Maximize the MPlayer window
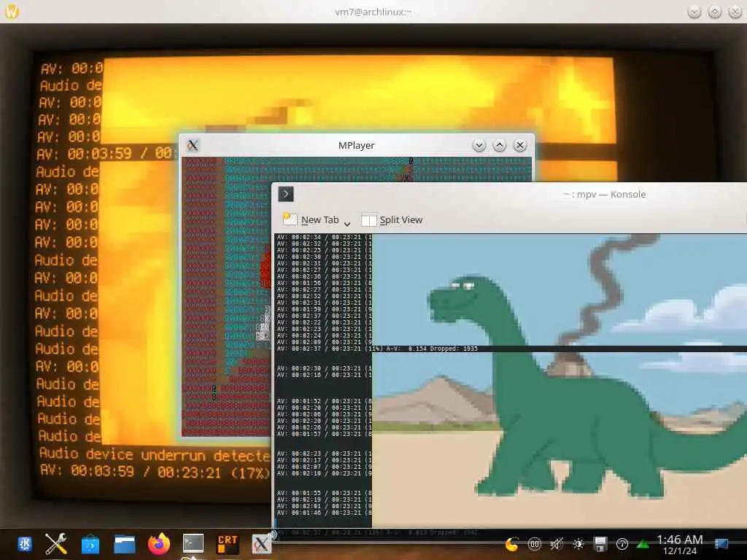Screen dimensions: 747x560 [499, 145]
